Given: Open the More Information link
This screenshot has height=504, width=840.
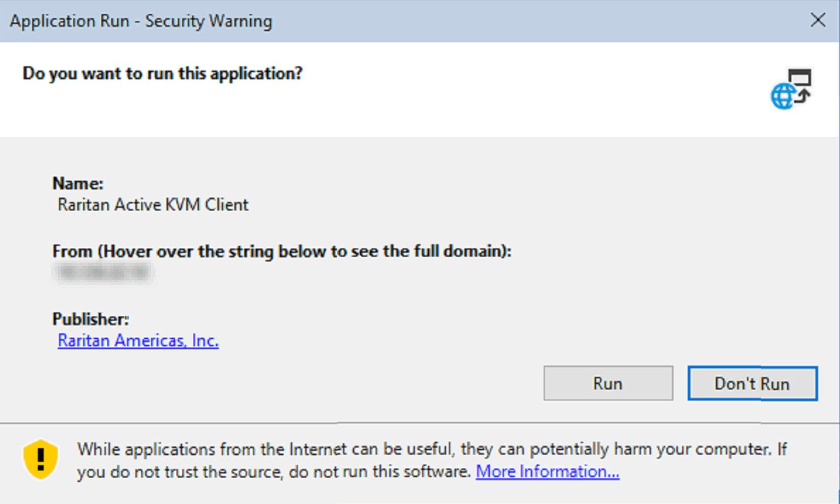Looking at the screenshot, I should (x=548, y=471).
